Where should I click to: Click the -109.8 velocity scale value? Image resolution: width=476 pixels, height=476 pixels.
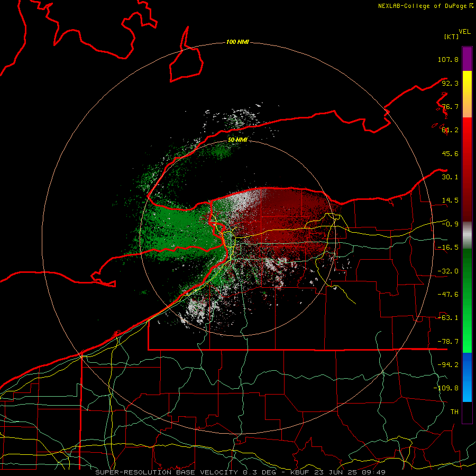point(446,388)
